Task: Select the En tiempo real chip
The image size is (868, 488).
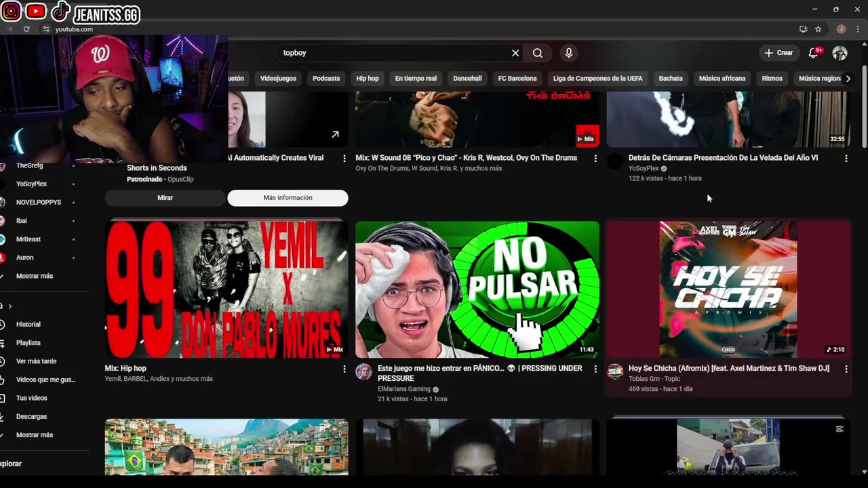Action: (x=416, y=79)
